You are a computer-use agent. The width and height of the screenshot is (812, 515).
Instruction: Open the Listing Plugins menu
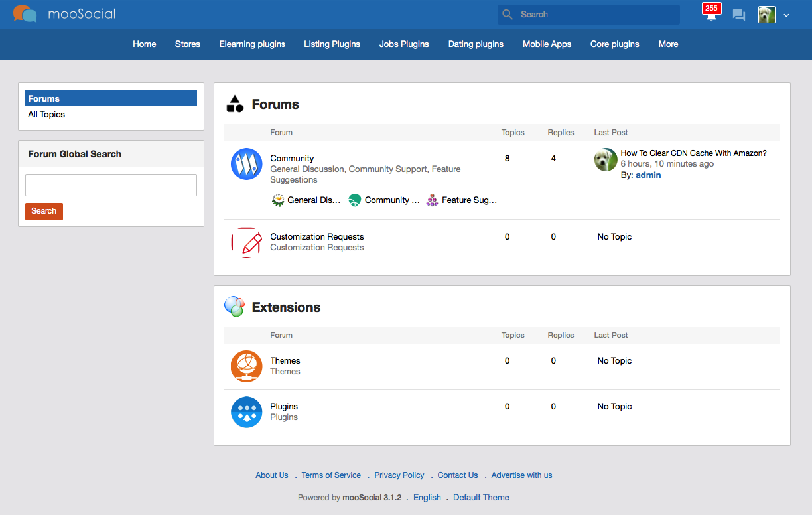[332, 44]
